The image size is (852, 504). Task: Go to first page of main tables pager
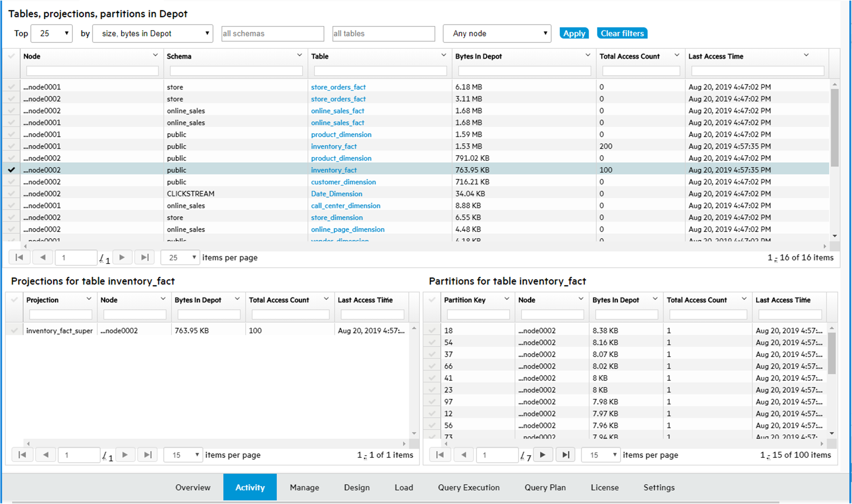19,258
